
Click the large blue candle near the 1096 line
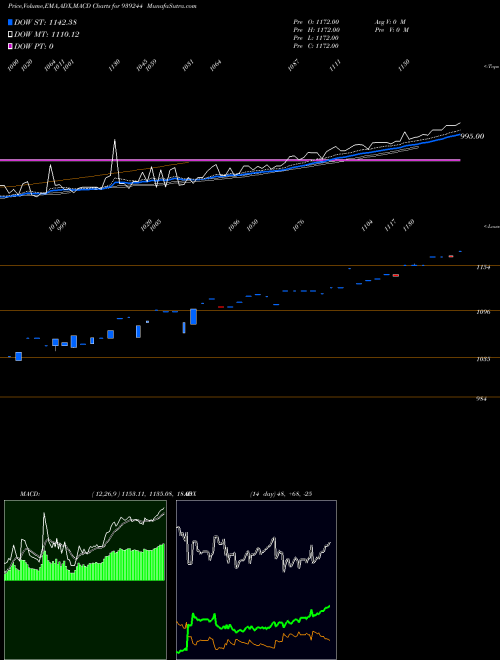pyautogui.click(x=194, y=317)
